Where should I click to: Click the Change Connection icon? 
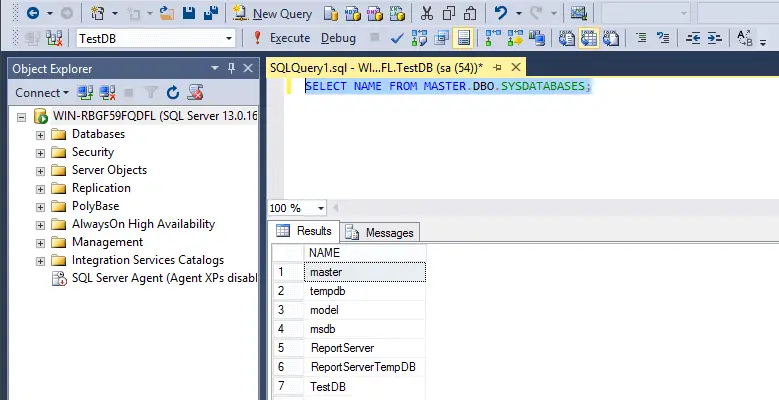[54, 38]
